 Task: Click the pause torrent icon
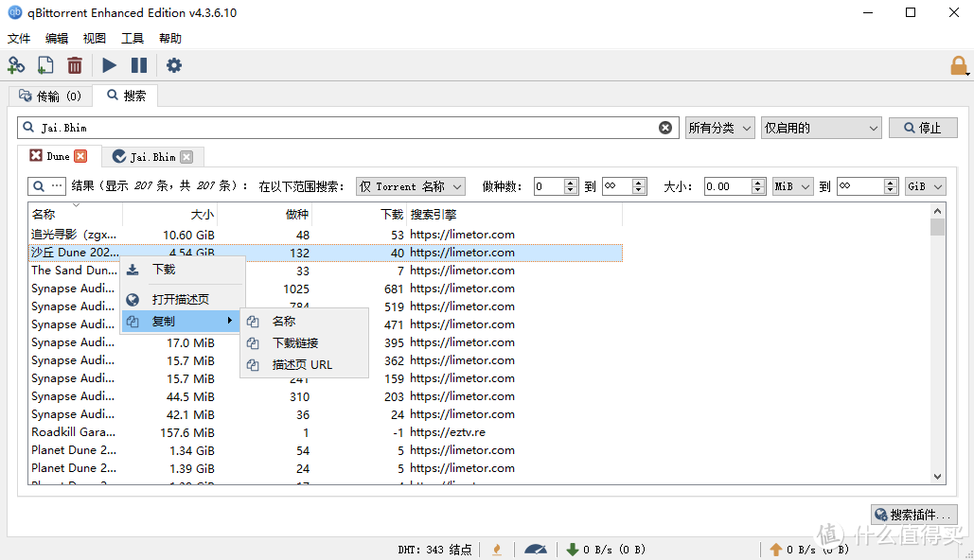tap(139, 65)
